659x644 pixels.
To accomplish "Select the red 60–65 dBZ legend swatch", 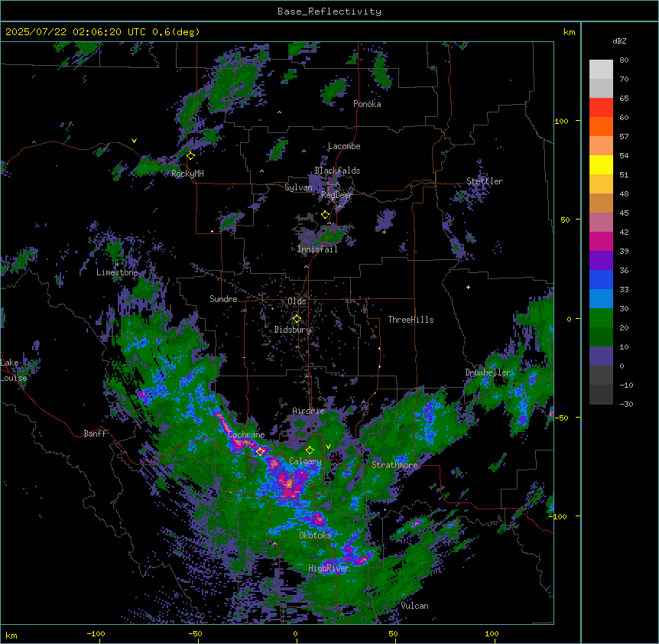I will (x=601, y=108).
